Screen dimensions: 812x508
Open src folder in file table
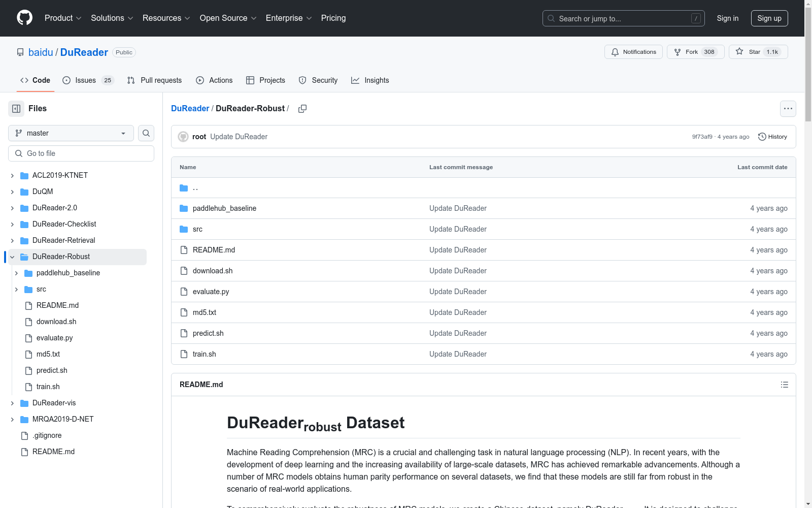[197, 229]
